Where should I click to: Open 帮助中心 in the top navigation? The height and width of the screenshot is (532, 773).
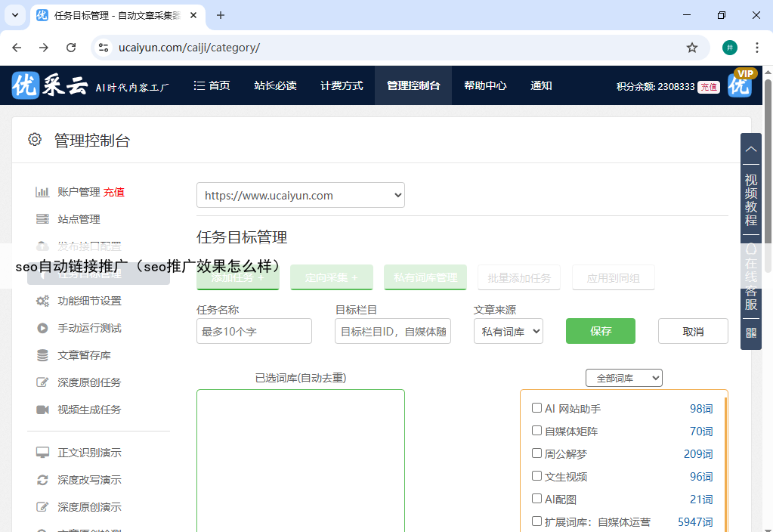pos(485,85)
